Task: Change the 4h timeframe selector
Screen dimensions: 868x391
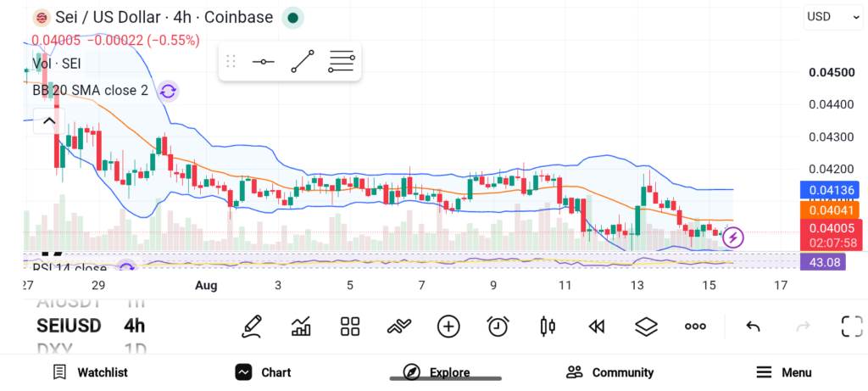Action: point(134,326)
